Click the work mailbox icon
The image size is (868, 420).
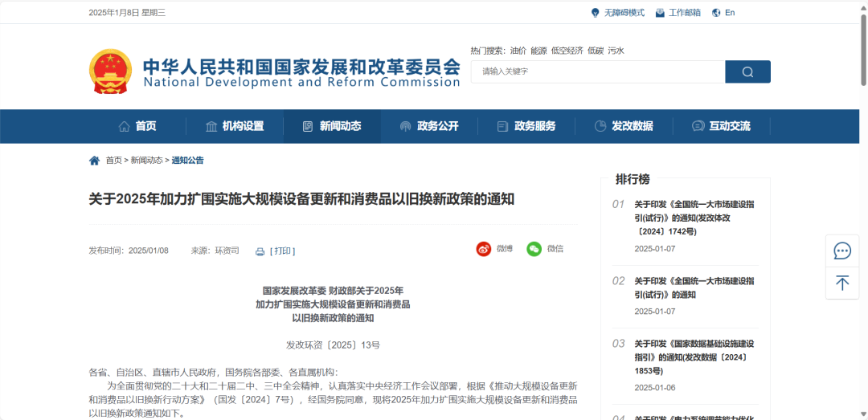(x=660, y=12)
